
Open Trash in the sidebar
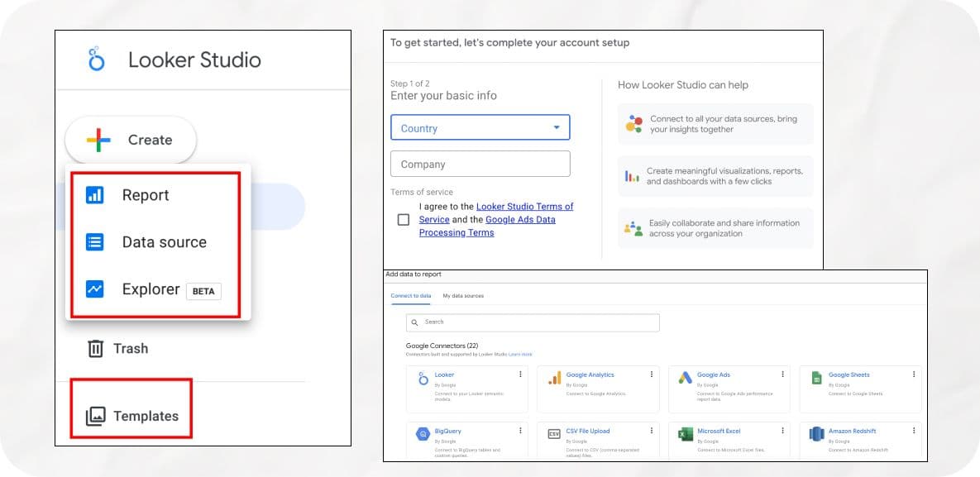(x=117, y=348)
